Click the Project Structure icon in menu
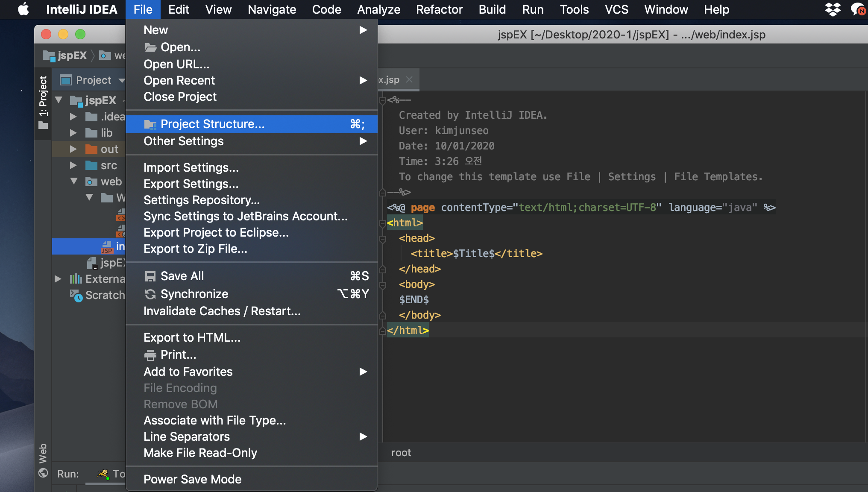The image size is (868, 492). [x=150, y=124]
